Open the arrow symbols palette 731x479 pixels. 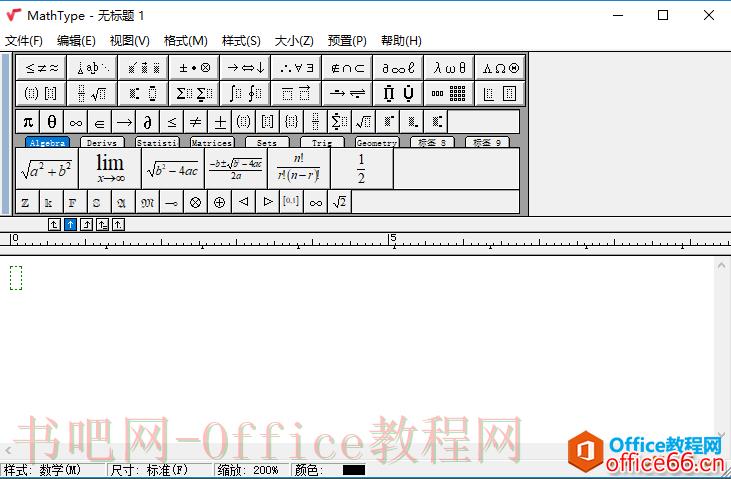coord(246,68)
